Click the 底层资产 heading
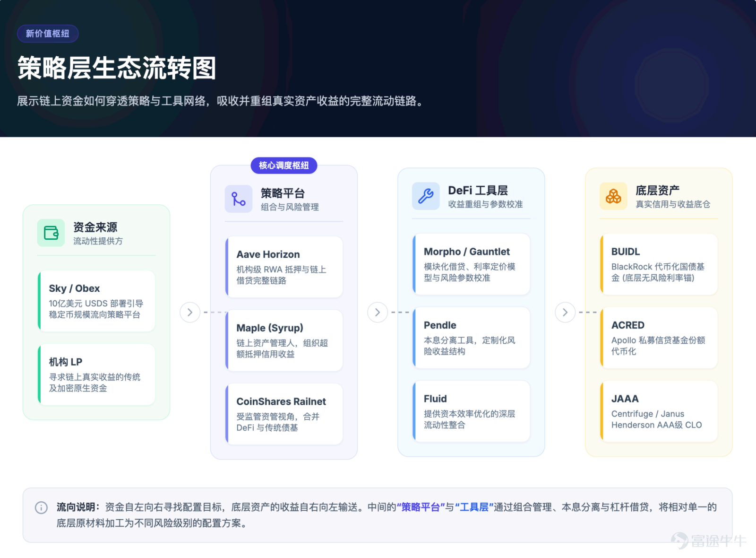Viewport: 756px width, 558px height. coord(657,190)
